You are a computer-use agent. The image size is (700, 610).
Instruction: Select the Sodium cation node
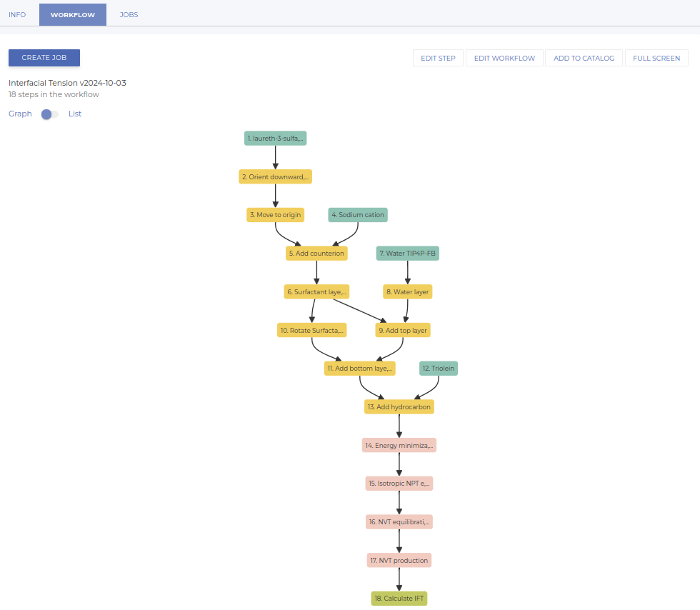tap(361, 214)
